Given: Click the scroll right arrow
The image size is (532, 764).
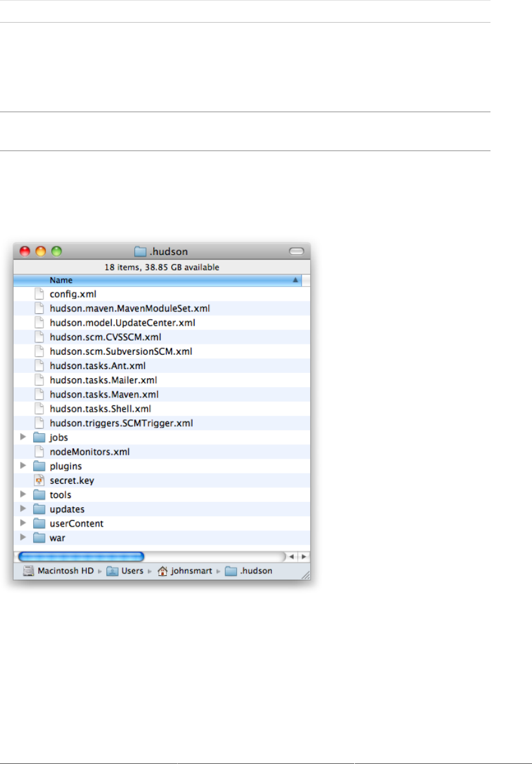Looking at the screenshot, I should (304, 556).
